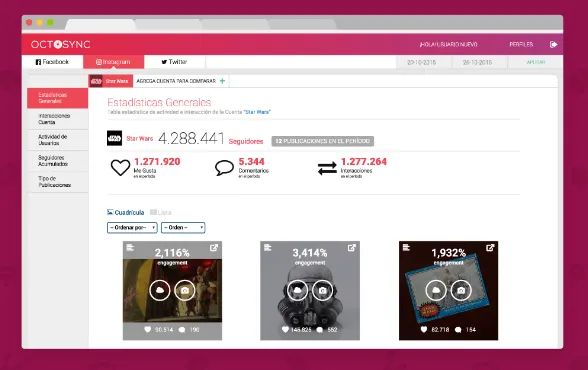Image resolution: width=588 pixels, height=370 pixels.
Task: Open the Ordenar por dropdown
Action: (x=132, y=228)
